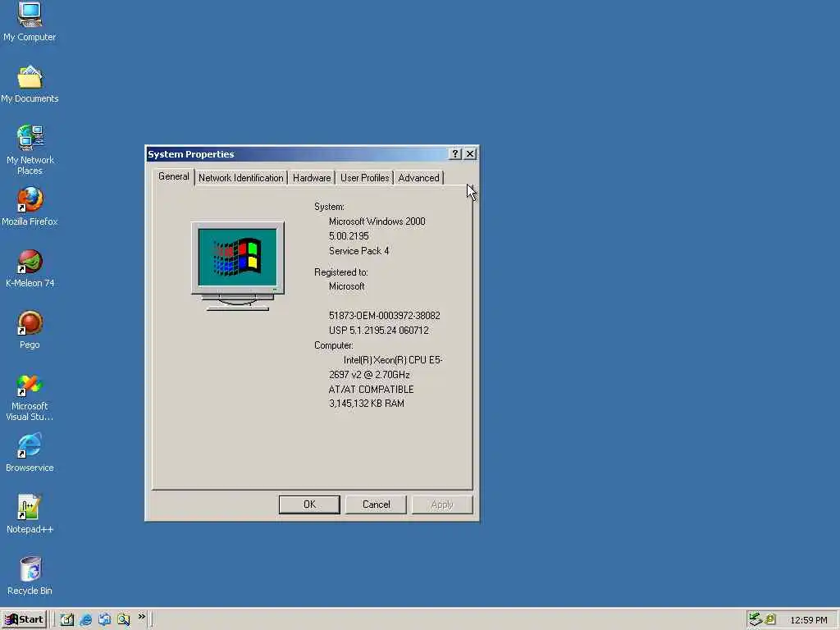Open the My Computer desktop icon
Screen dimensions: 840x630
tap(30, 21)
